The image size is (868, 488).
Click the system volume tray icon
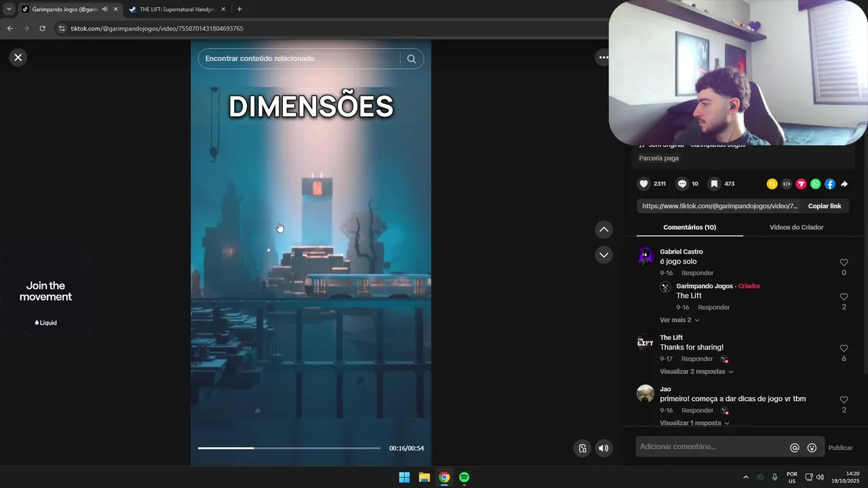(x=820, y=477)
